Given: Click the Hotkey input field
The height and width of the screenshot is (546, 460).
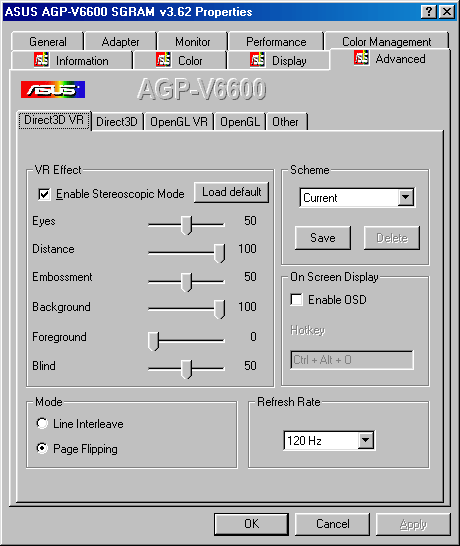Looking at the screenshot, I should tap(352, 360).
